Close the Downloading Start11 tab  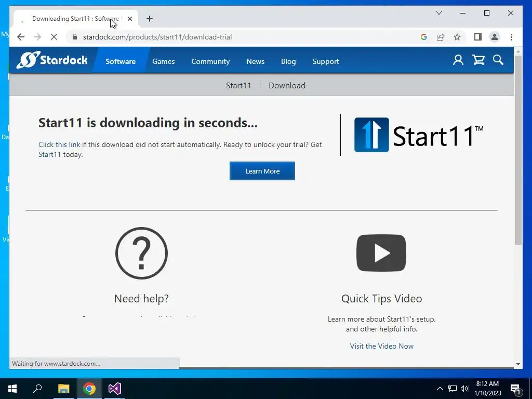click(129, 19)
